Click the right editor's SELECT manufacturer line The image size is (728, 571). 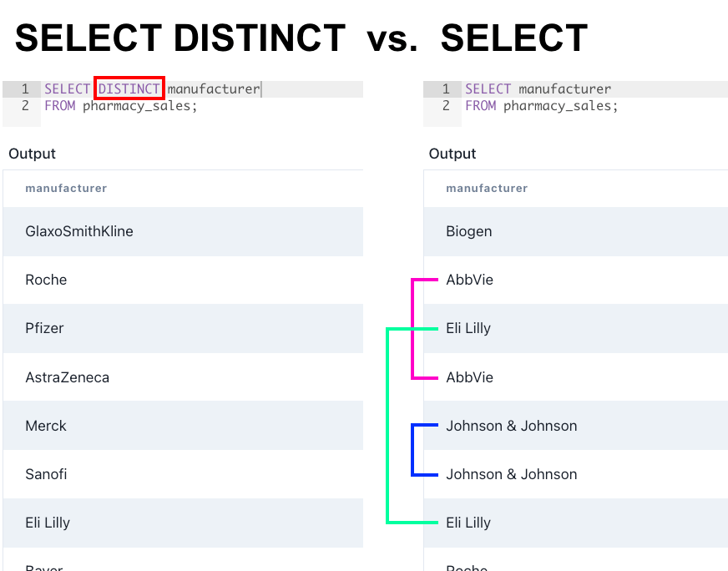coord(538,88)
